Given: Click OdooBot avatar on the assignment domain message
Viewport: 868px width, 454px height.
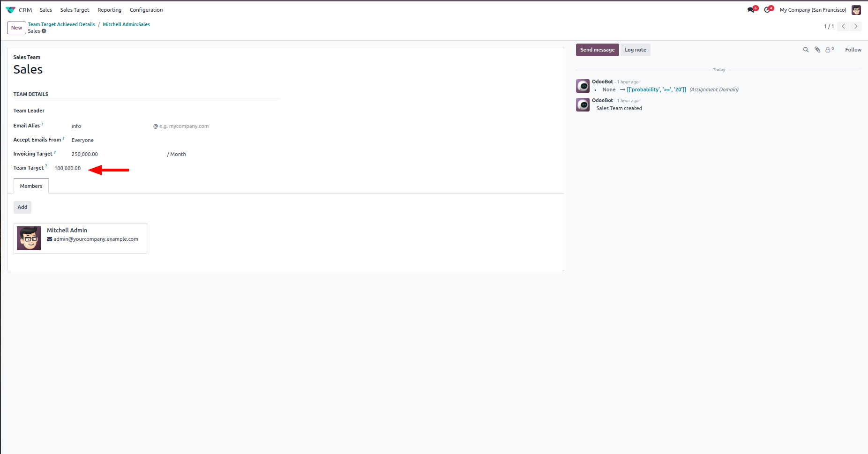Looking at the screenshot, I should [583, 86].
